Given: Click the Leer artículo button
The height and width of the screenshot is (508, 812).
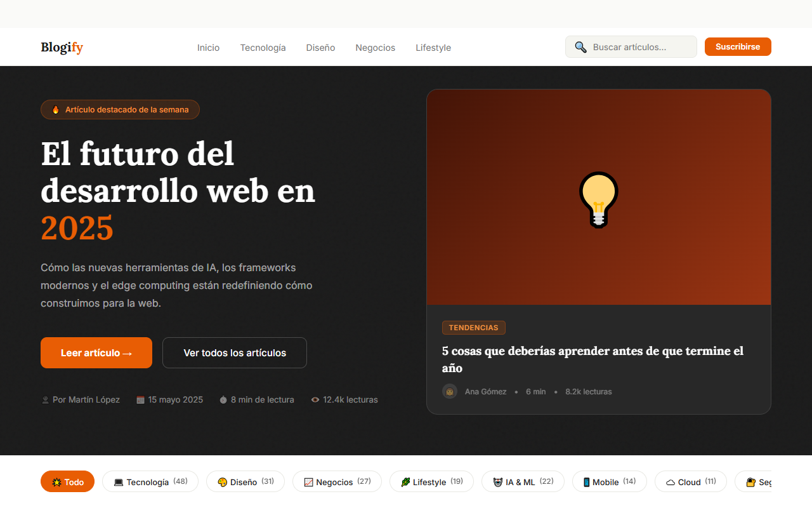Looking at the screenshot, I should click(x=96, y=353).
